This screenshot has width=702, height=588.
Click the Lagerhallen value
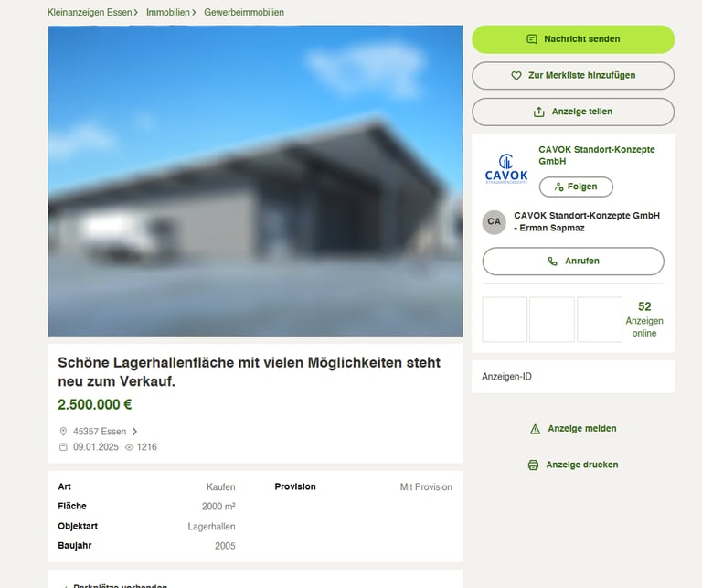click(x=211, y=527)
